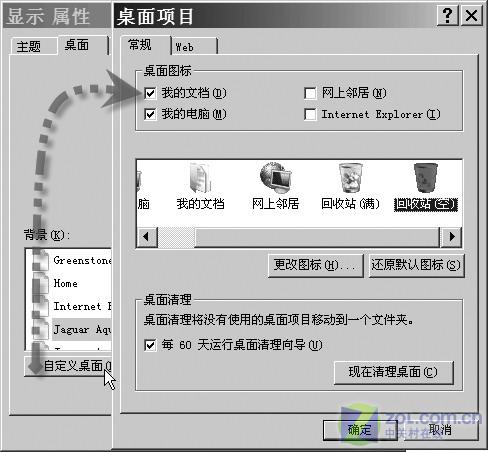488x452 pixels.
Task: Click the icon list right scroll arrow
Action: pyautogui.click(x=451, y=237)
